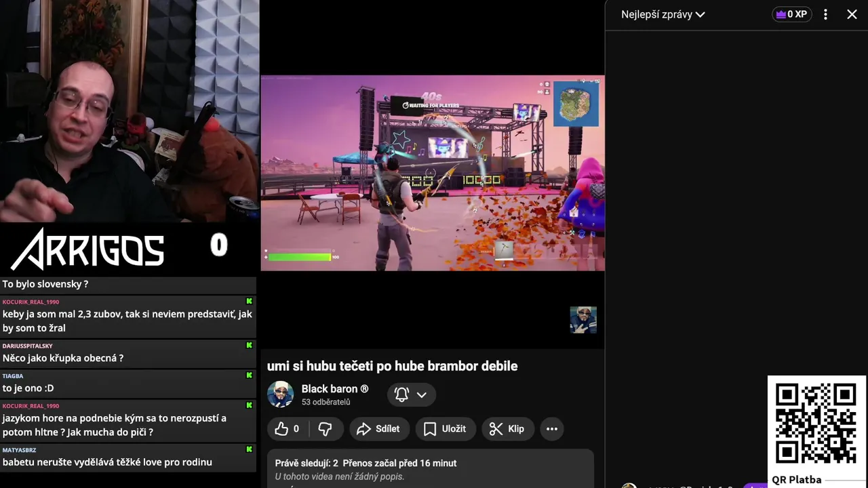Open the Black baron ® channel name link
The height and width of the screenshot is (488, 868).
pos(334,389)
